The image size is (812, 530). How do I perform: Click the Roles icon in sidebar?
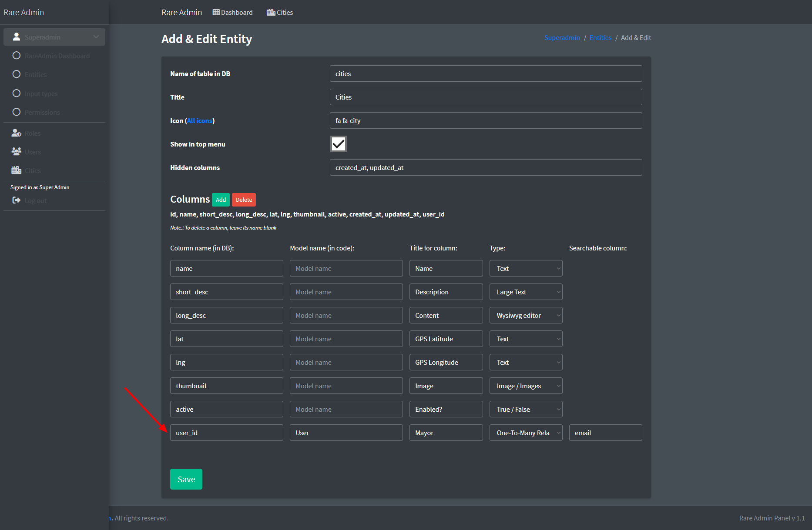(x=17, y=133)
